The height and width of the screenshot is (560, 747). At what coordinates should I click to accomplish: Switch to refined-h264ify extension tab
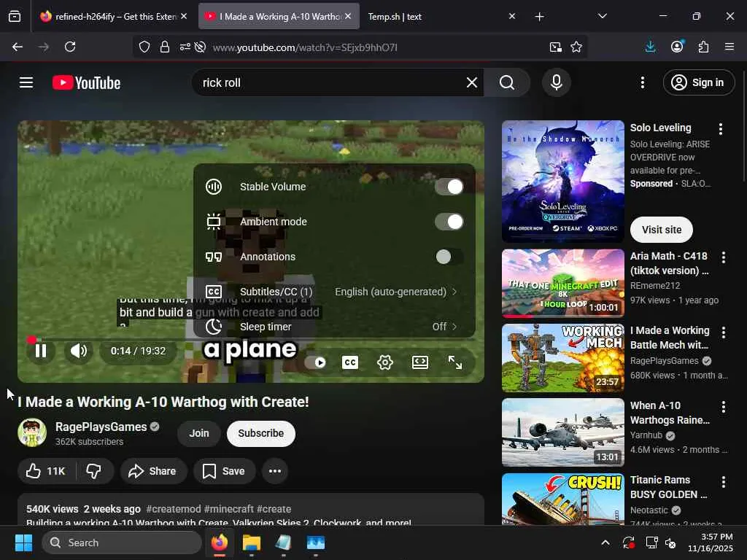115,17
